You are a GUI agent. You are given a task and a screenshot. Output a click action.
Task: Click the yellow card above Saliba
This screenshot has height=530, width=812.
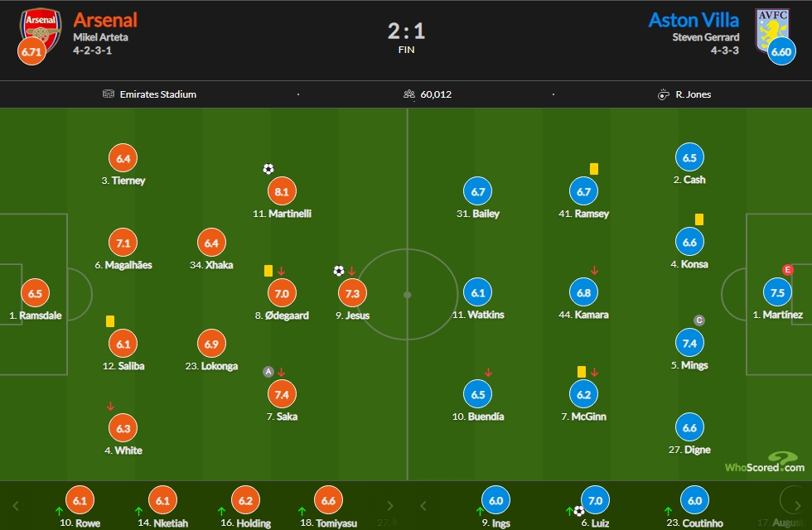point(109,321)
